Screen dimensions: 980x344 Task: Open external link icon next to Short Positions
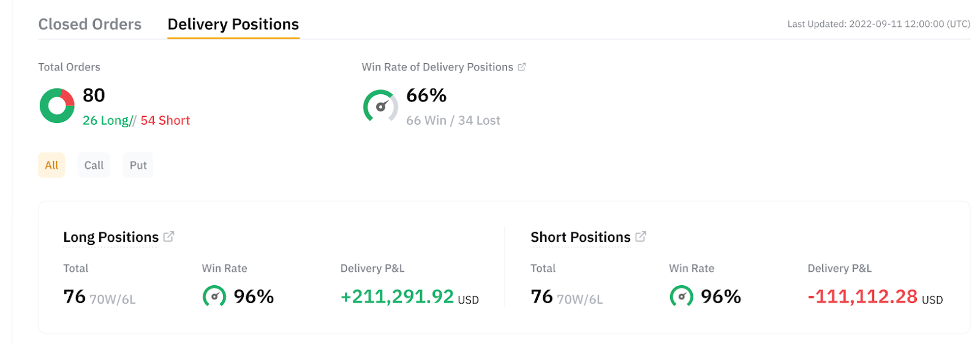pyautogui.click(x=641, y=236)
